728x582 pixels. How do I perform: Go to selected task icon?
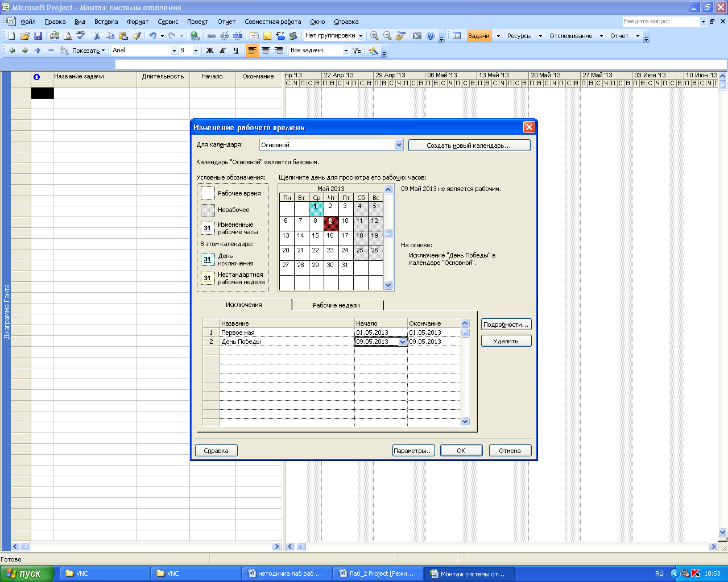click(x=401, y=36)
